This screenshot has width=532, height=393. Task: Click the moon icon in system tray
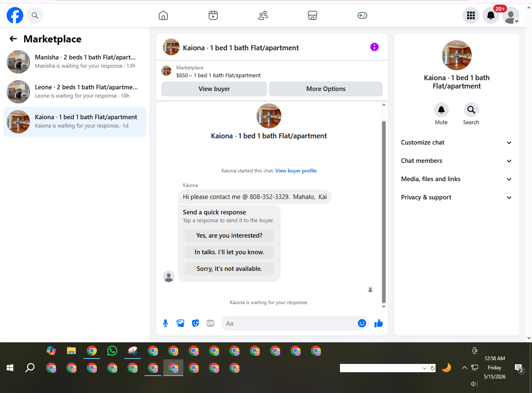pos(446,368)
